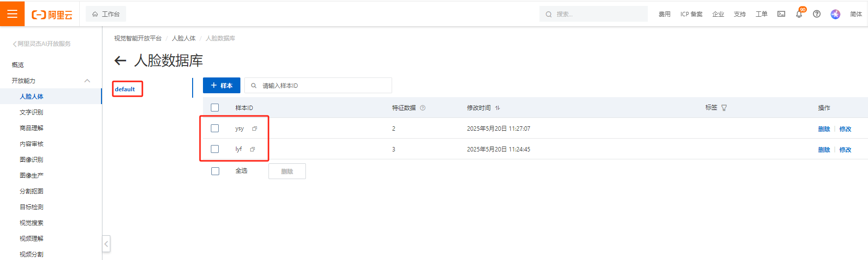The height and width of the screenshot is (260, 868).
Task: Open 概览 in the sidebar
Action: tap(18, 65)
